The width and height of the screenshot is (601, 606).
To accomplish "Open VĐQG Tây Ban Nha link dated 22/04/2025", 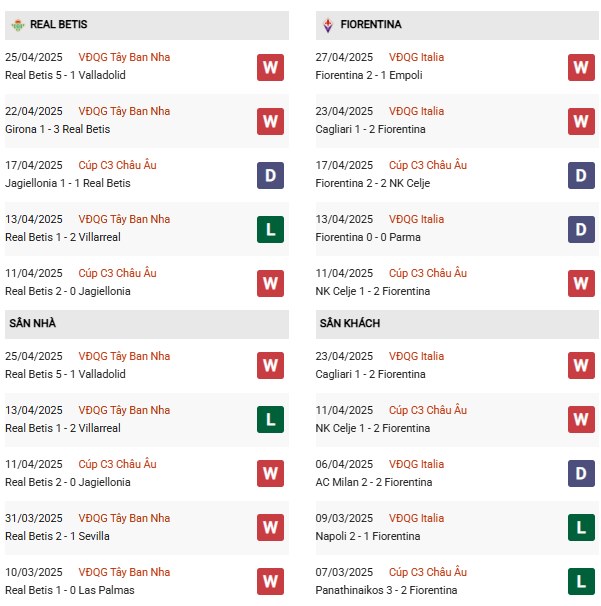I will point(124,111).
